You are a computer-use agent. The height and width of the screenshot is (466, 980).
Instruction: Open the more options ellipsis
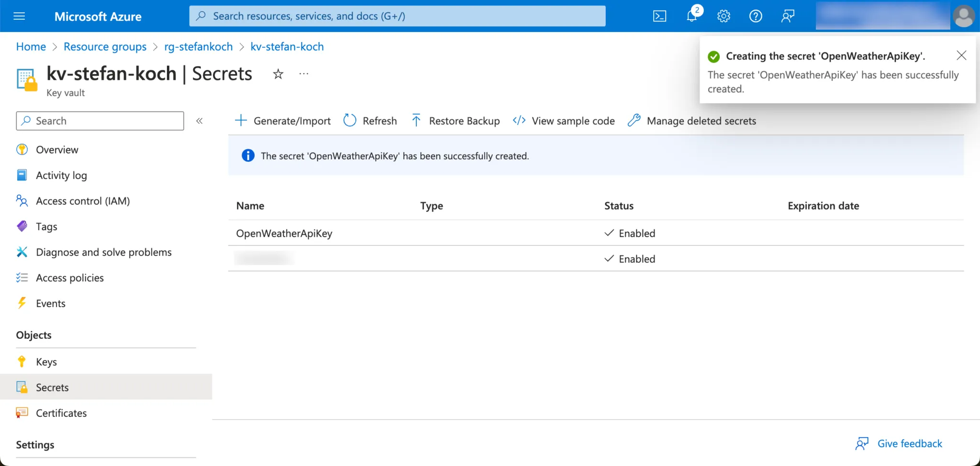304,74
